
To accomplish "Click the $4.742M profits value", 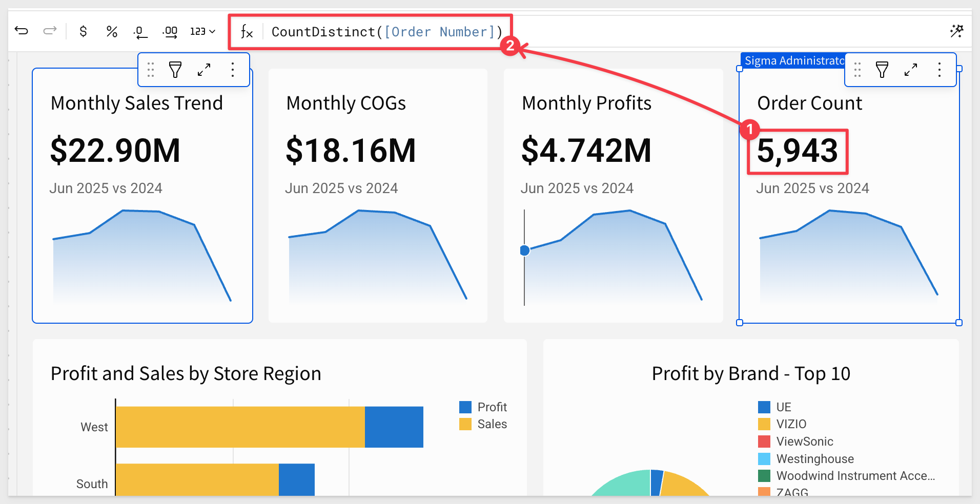I will coord(586,151).
